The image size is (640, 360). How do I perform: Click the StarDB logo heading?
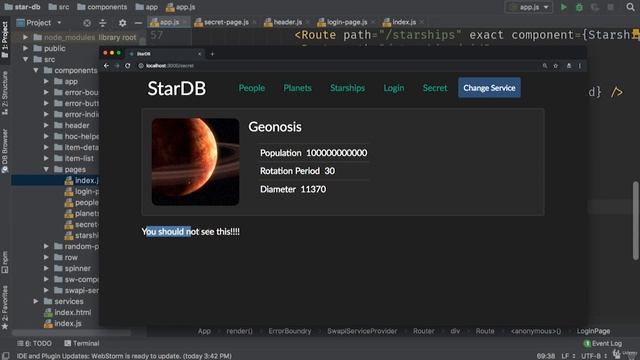pyautogui.click(x=176, y=88)
